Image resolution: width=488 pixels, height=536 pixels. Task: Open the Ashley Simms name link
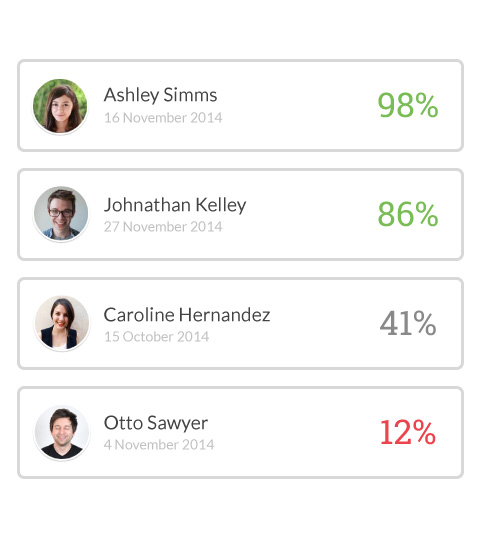pyautogui.click(x=160, y=95)
